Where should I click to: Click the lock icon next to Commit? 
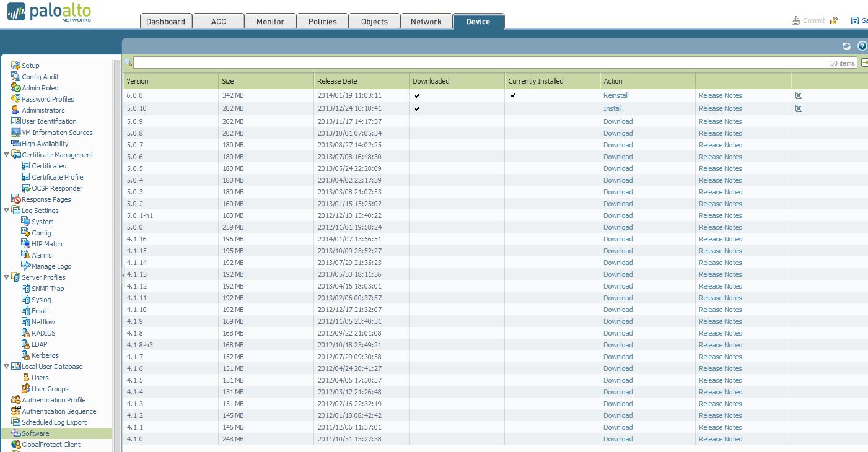tap(834, 20)
